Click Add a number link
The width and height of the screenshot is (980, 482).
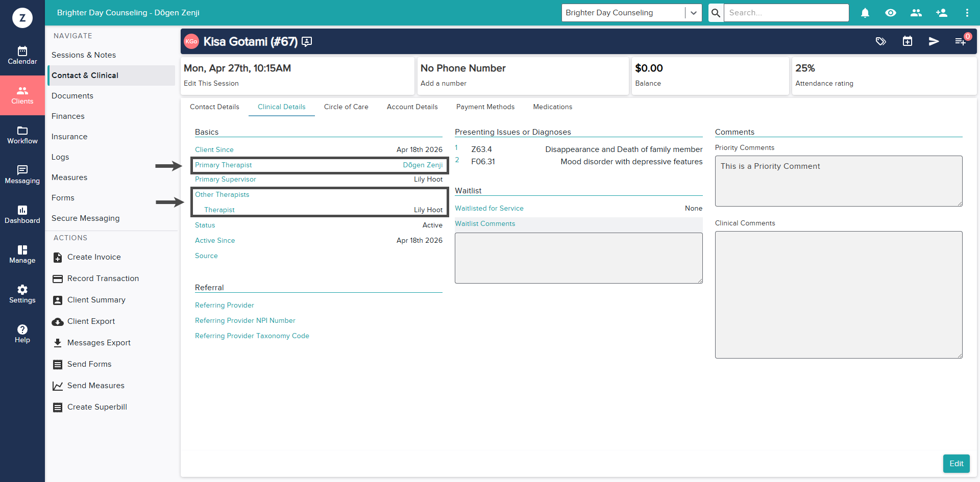click(x=444, y=83)
